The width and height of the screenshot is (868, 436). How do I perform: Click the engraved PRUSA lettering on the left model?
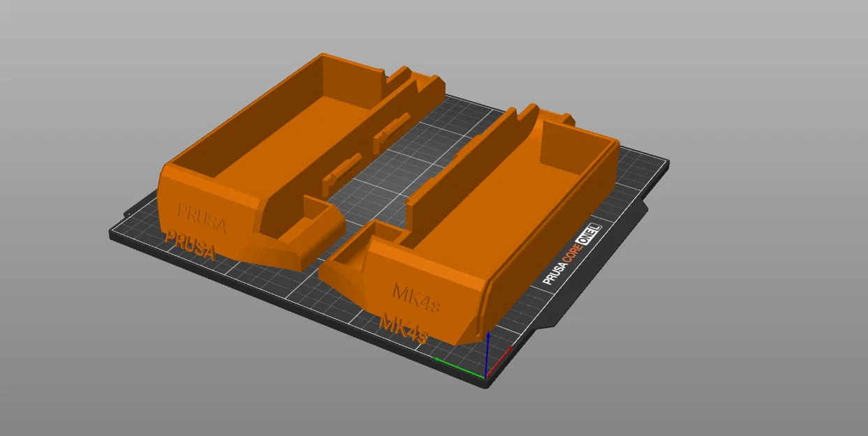(x=201, y=217)
